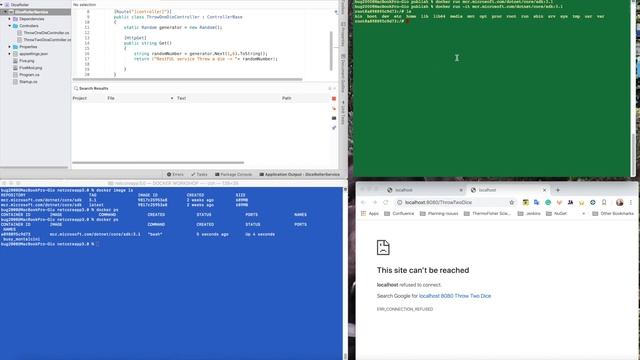Open the Document Outline side tab
640x360 pixels.
(x=343, y=73)
